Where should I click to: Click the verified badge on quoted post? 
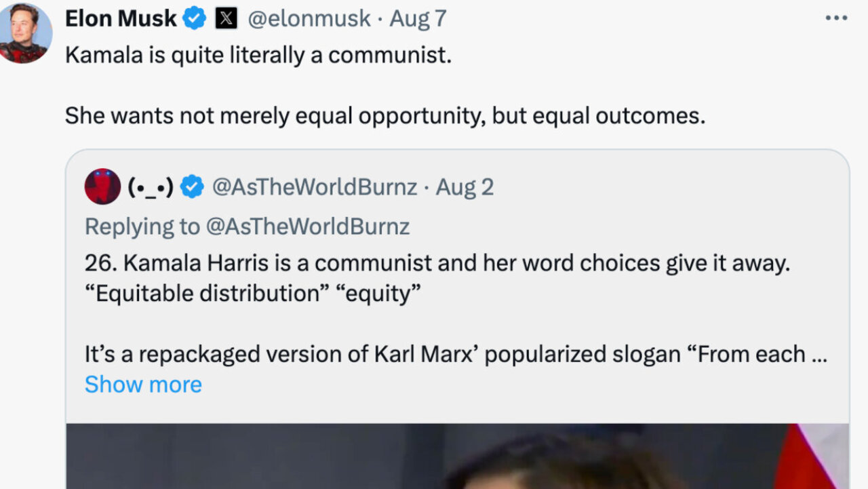click(x=193, y=187)
